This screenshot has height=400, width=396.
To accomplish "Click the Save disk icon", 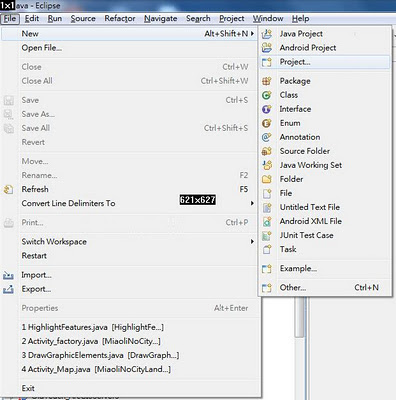I will click(x=8, y=100).
